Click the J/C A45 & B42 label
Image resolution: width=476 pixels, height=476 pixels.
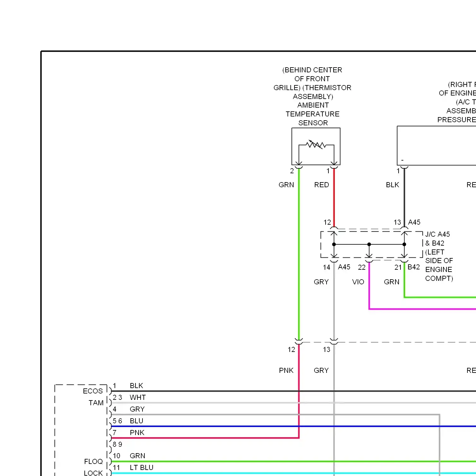click(438, 239)
